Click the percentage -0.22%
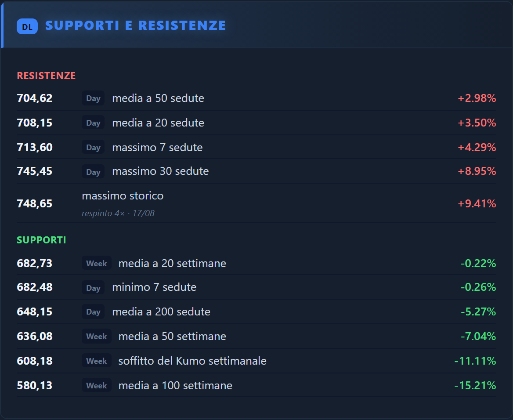513x420 pixels. point(478,263)
